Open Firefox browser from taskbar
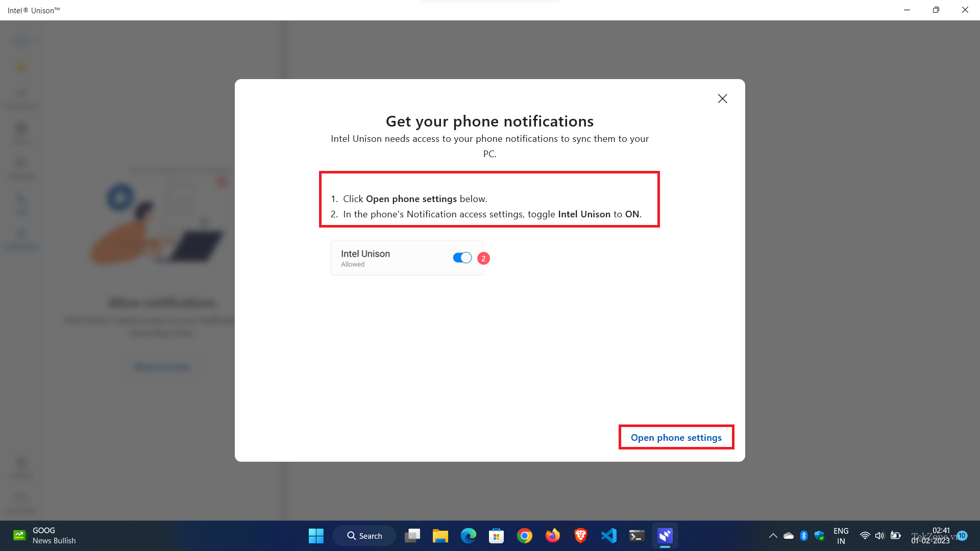980x551 pixels. coord(553,536)
